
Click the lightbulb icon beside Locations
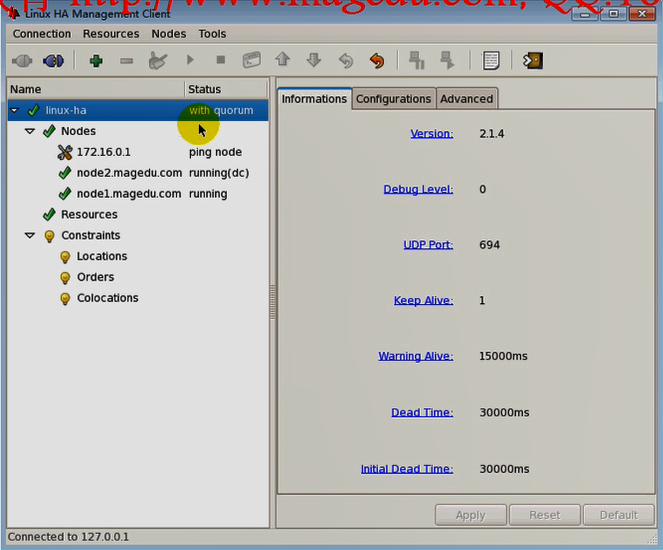click(x=65, y=257)
